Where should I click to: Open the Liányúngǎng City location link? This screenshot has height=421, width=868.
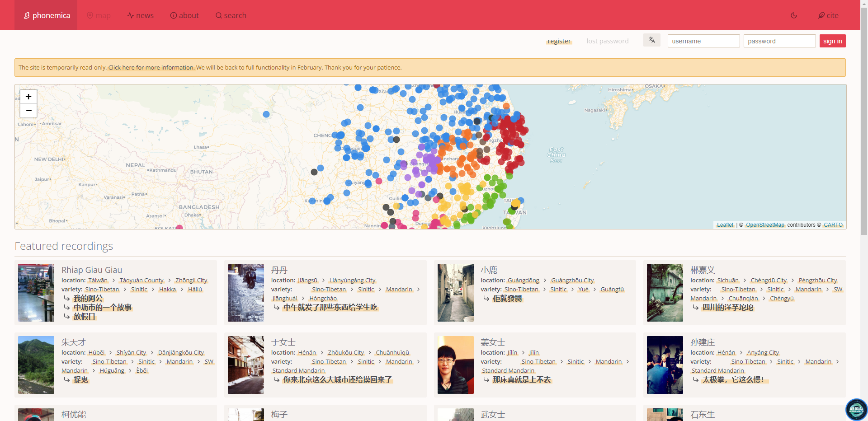click(352, 281)
